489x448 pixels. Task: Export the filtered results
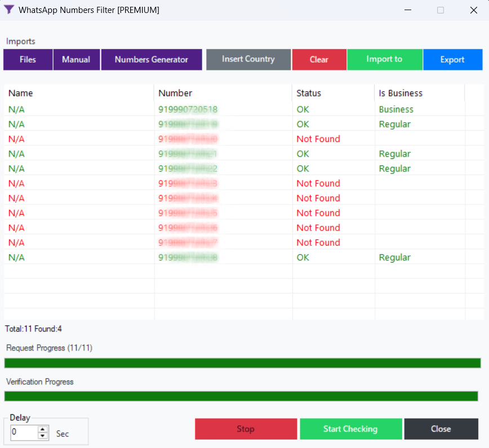452,60
